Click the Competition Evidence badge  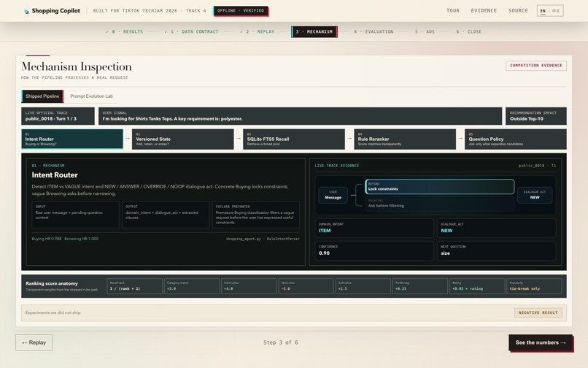[536, 65]
